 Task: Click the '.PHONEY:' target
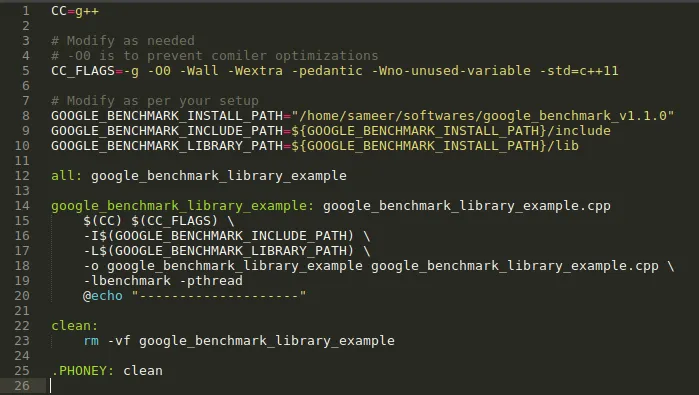click(x=83, y=371)
